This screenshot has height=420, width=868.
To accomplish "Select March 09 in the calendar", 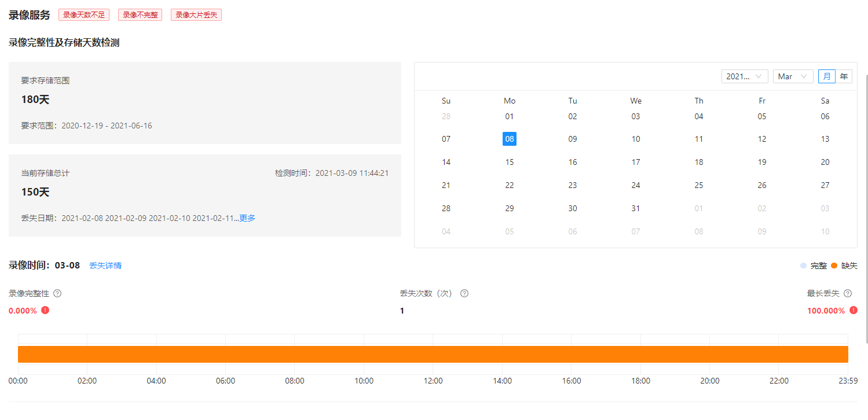I will pyautogui.click(x=573, y=139).
